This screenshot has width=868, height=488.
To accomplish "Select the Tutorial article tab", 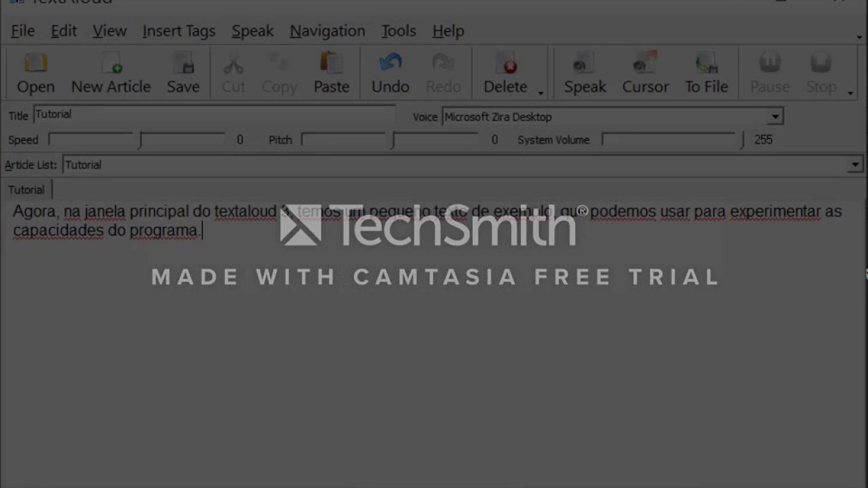I will [x=26, y=190].
